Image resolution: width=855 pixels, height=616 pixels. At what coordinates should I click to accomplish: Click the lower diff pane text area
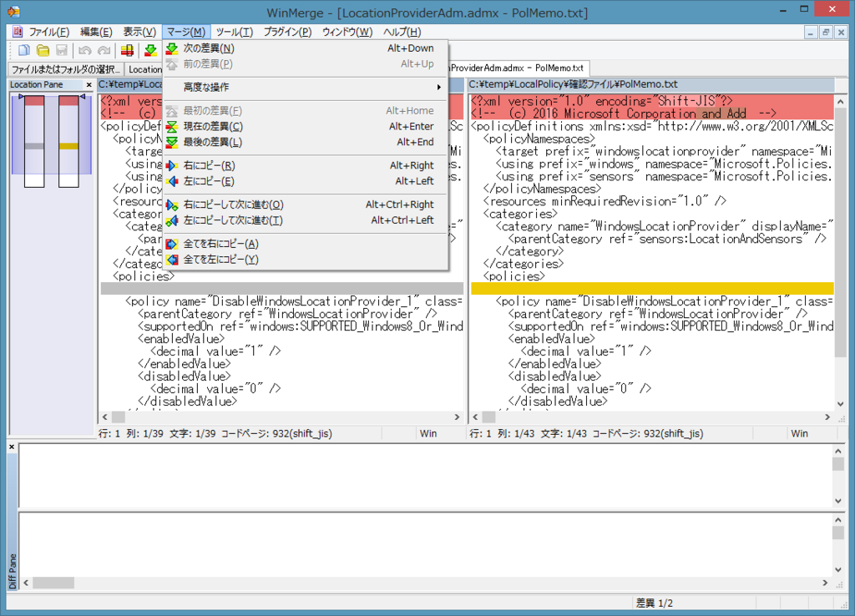tap(425, 544)
